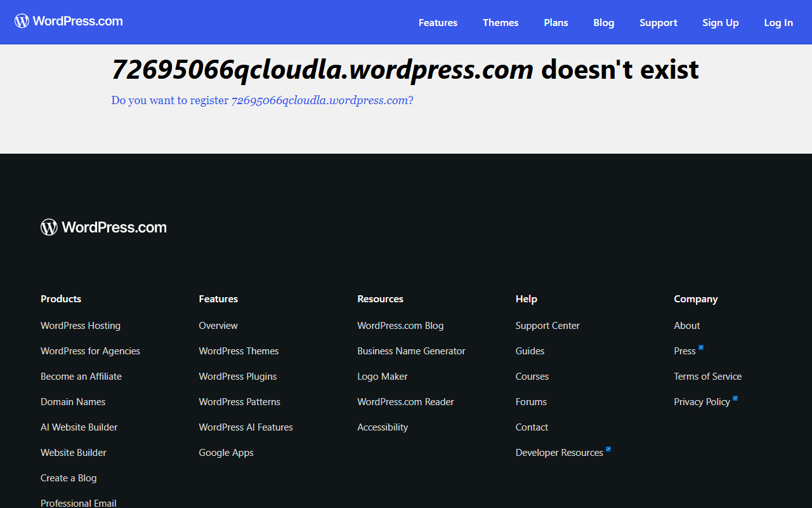Image resolution: width=812 pixels, height=508 pixels.
Task: Open WordPress AI Features link
Action: click(x=246, y=427)
